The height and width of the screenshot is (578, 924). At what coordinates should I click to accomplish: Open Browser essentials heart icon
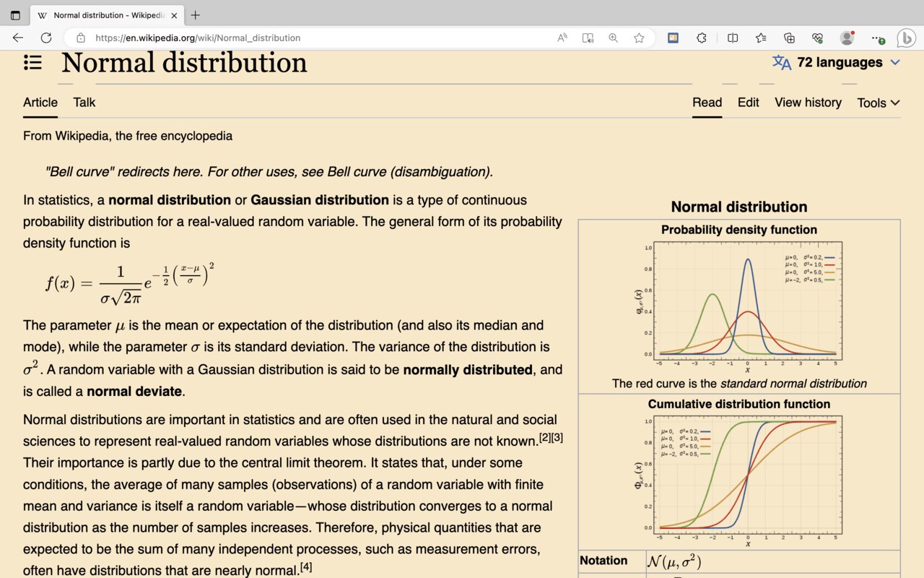(817, 38)
